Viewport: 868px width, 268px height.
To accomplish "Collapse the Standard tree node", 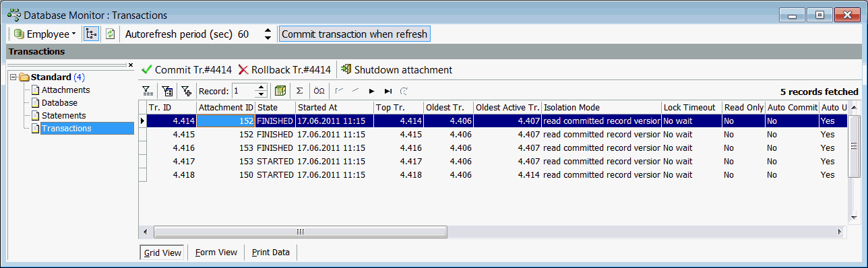I will coord(13,77).
